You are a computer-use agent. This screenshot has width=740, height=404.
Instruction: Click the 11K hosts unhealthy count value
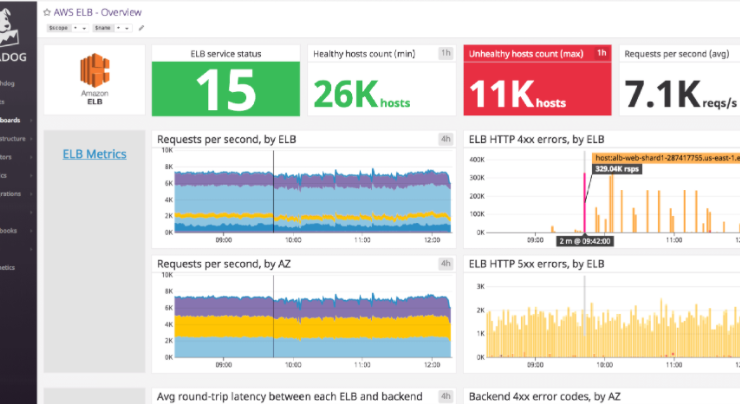[x=517, y=94]
